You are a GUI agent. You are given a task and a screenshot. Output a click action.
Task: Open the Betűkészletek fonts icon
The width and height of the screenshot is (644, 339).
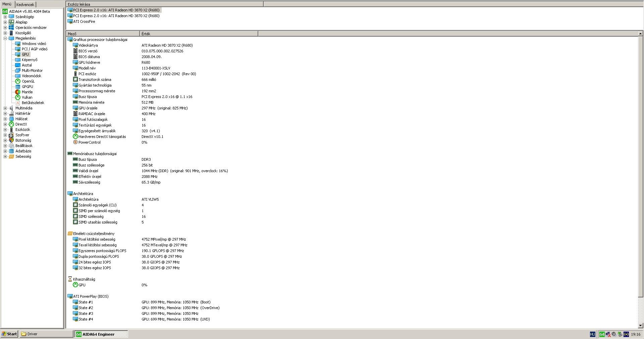18,103
